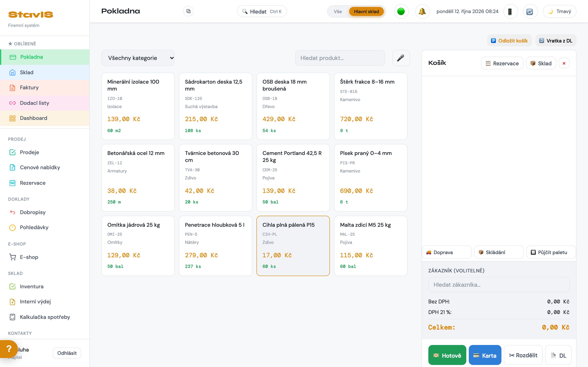The width and height of the screenshot is (588, 367).
Task: Click the green status indicator circle
Action: point(401,11)
